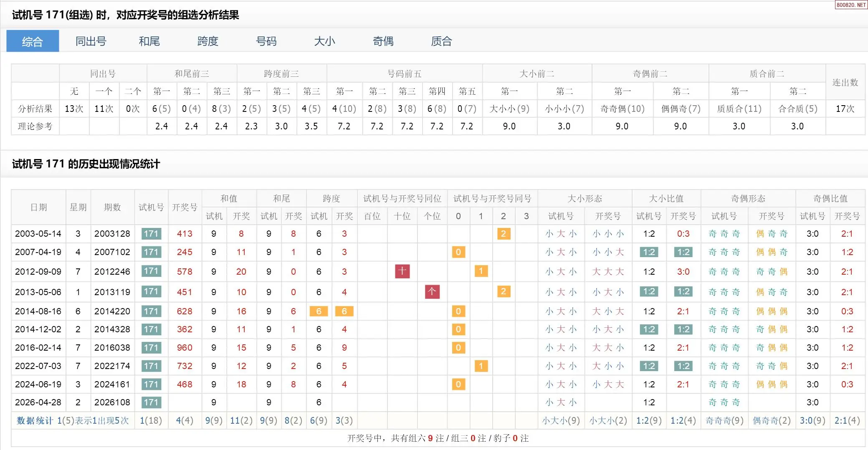This screenshot has height=450, width=868.
Task: Select the 2026-04-28 date cell
Action: coord(38,402)
